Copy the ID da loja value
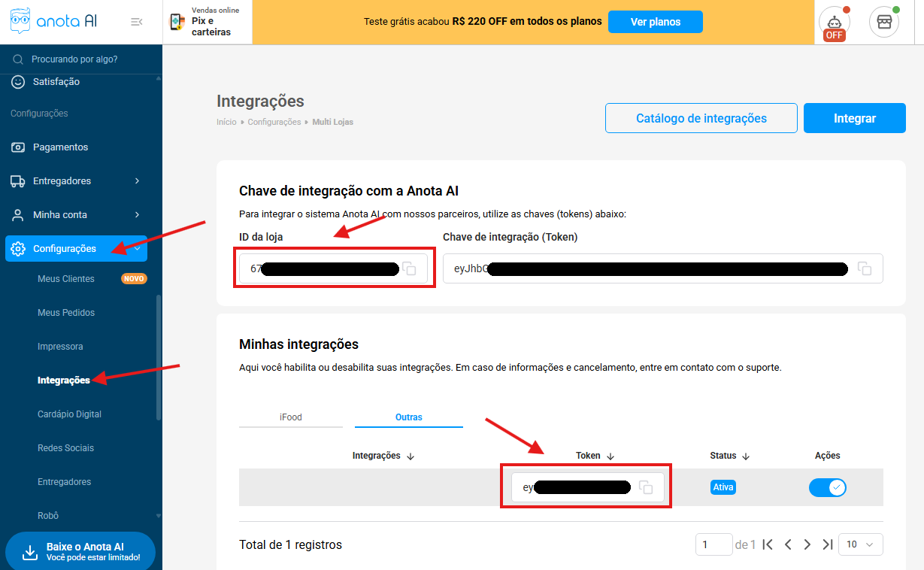The width and height of the screenshot is (924, 570). point(410,269)
